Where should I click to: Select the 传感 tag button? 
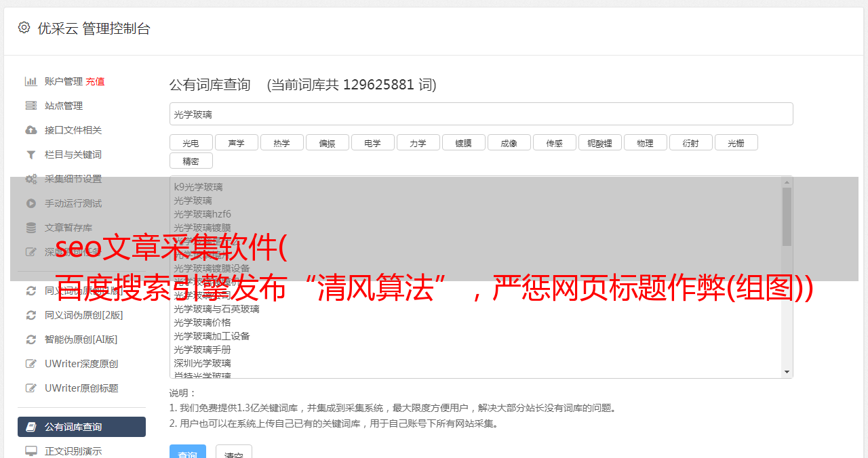point(554,142)
